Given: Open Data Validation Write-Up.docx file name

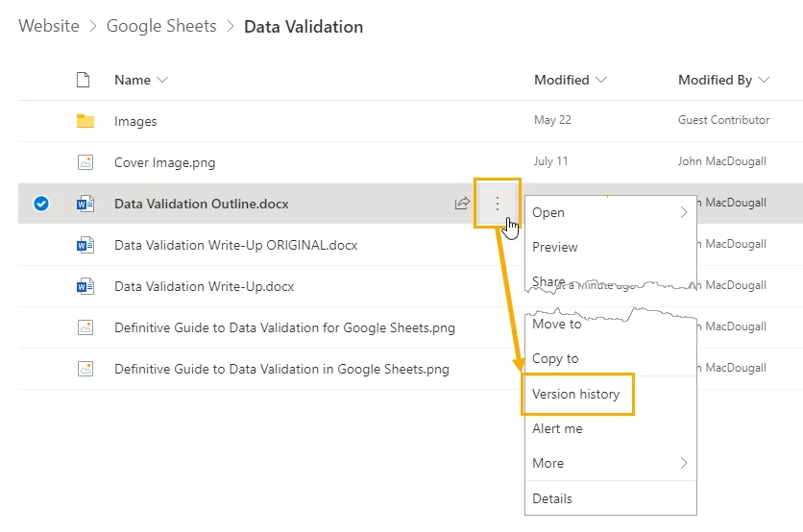Looking at the screenshot, I should click(x=204, y=286).
